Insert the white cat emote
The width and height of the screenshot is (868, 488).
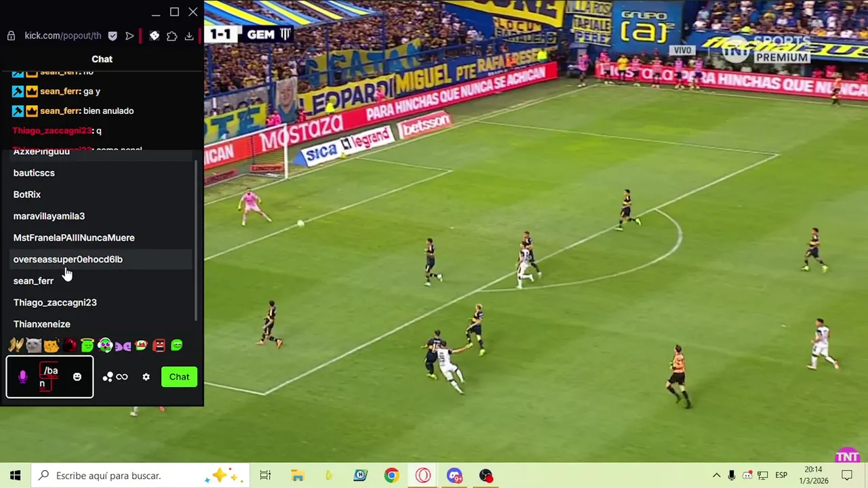[x=34, y=346]
